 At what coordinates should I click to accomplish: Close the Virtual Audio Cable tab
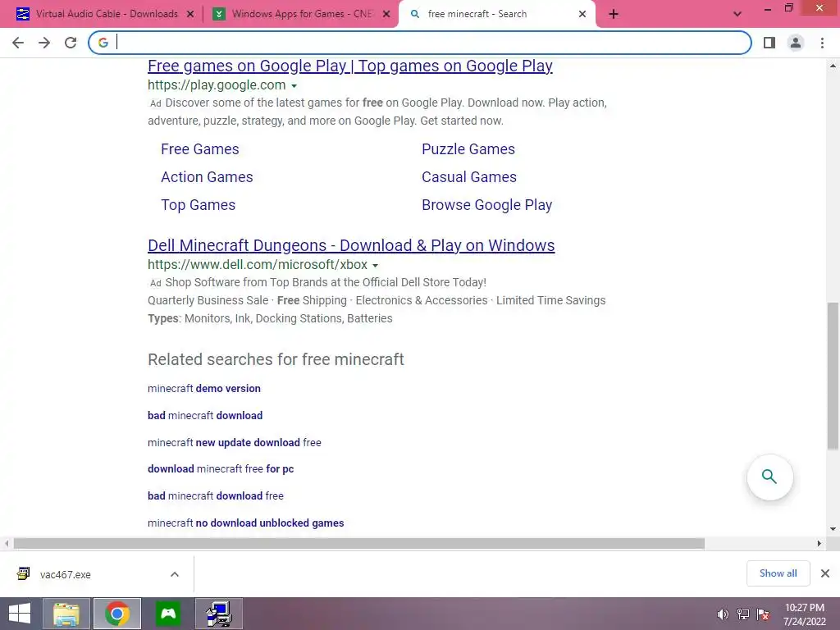(190, 14)
